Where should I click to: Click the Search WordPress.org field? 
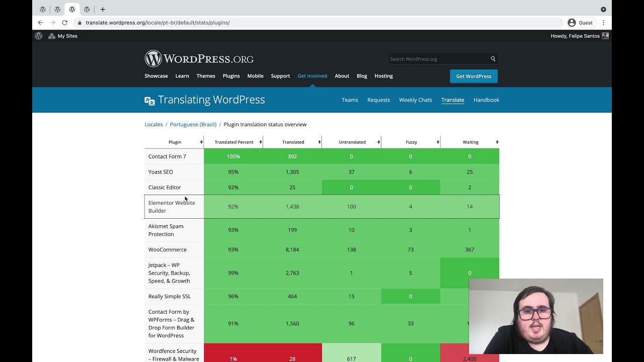(438, 59)
